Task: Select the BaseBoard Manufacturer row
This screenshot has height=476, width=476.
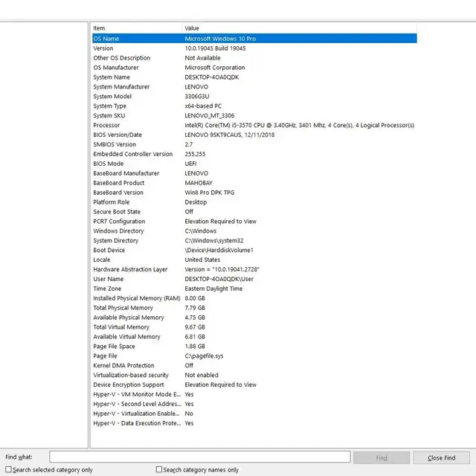Action: click(x=254, y=173)
